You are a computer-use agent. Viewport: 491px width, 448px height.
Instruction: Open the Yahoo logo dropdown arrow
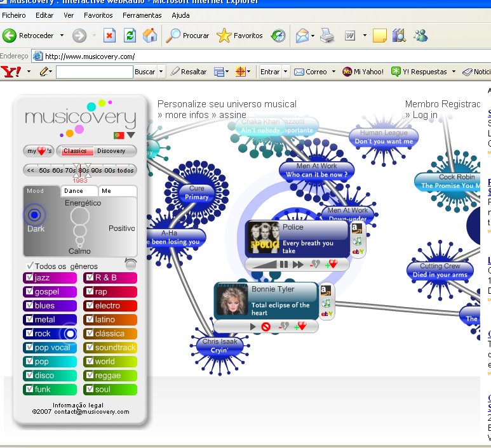tap(29, 72)
